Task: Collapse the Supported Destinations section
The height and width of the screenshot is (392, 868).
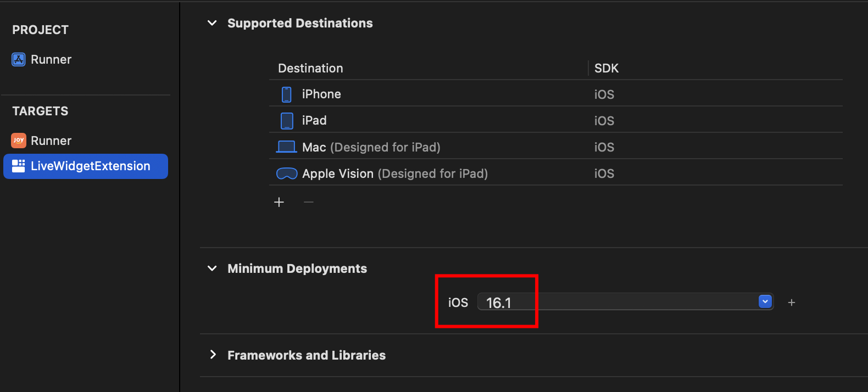Action: tap(212, 23)
